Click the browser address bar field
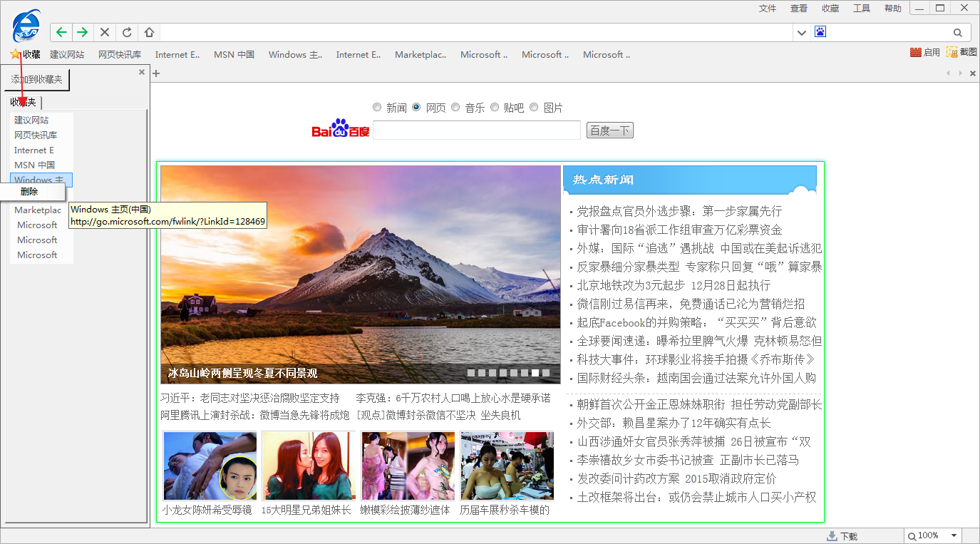 coord(476,32)
